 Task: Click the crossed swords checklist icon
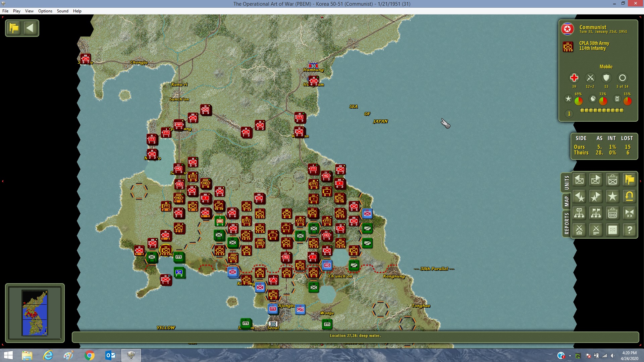(579, 230)
